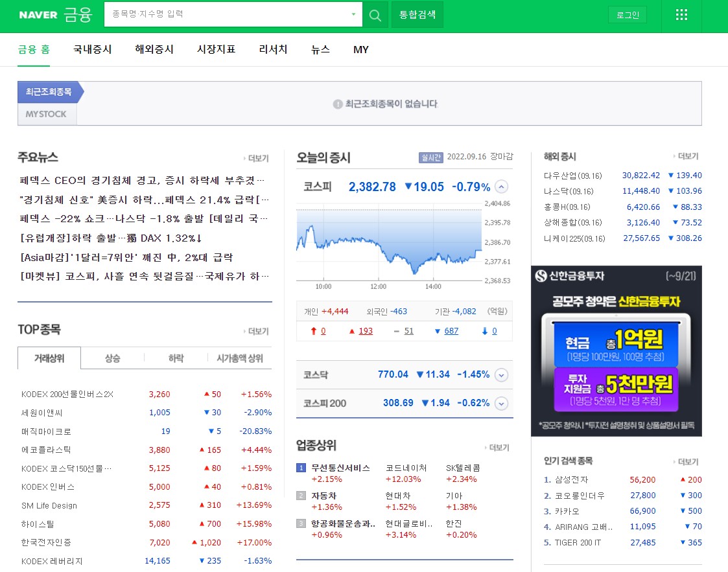Open 다우산업 index link
Image resolution: width=728 pixels, height=572 pixels.
[x=572, y=176]
